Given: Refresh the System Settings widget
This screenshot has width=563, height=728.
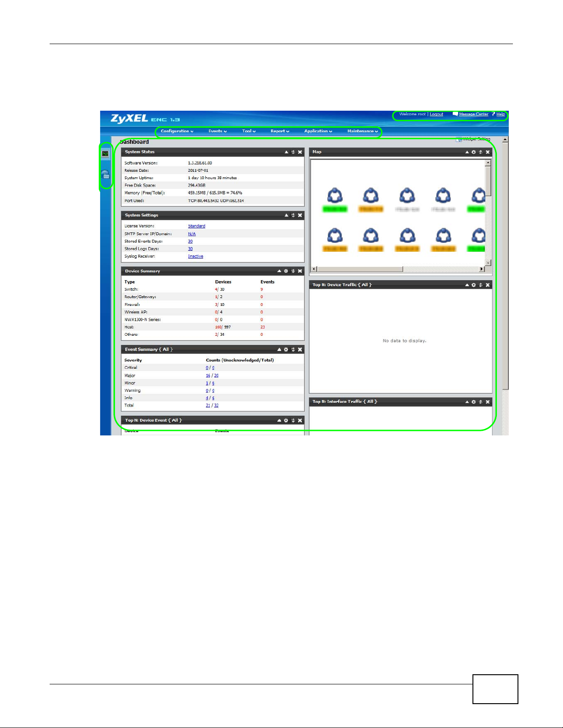Looking at the screenshot, I should tap(293, 215).
